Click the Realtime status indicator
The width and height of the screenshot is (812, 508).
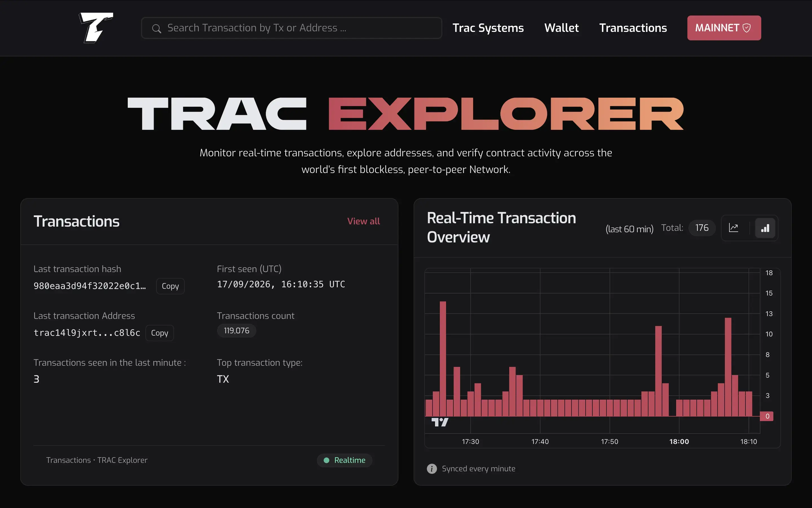point(344,460)
